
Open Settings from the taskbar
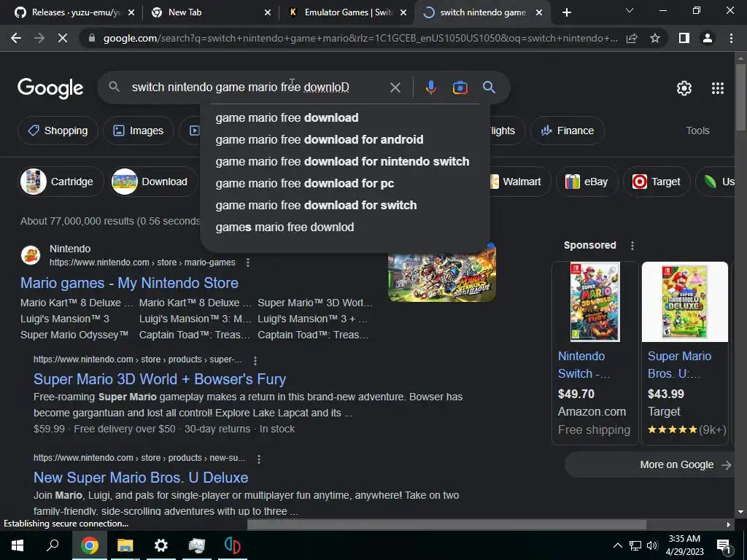pos(161,545)
